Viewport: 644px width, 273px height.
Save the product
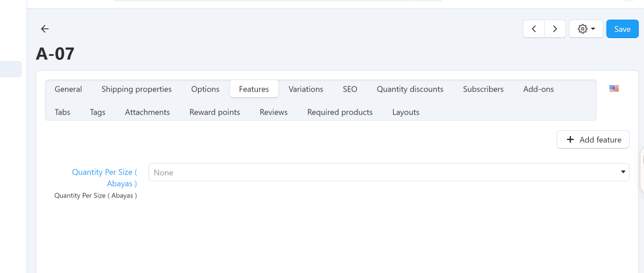pos(622,29)
